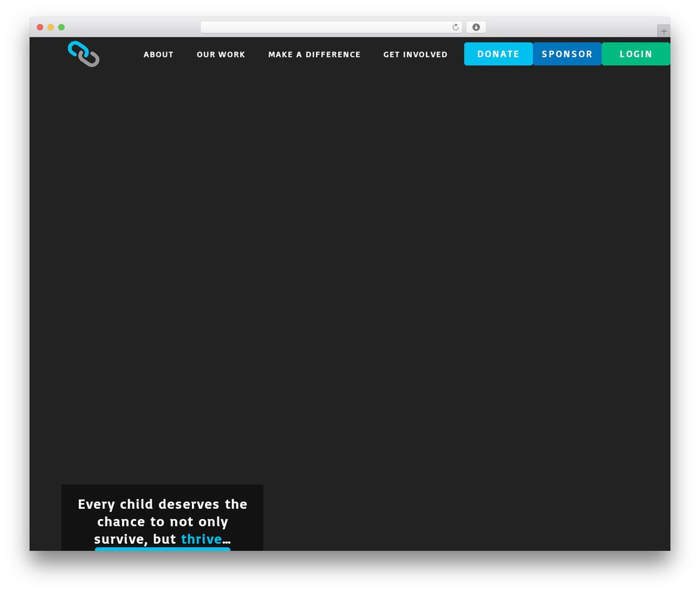
Task: Select Make a Difference in navigation
Action: 314,55
